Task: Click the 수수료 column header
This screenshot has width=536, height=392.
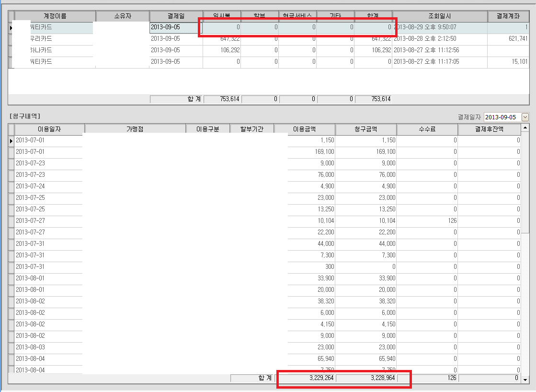Action: (x=427, y=129)
